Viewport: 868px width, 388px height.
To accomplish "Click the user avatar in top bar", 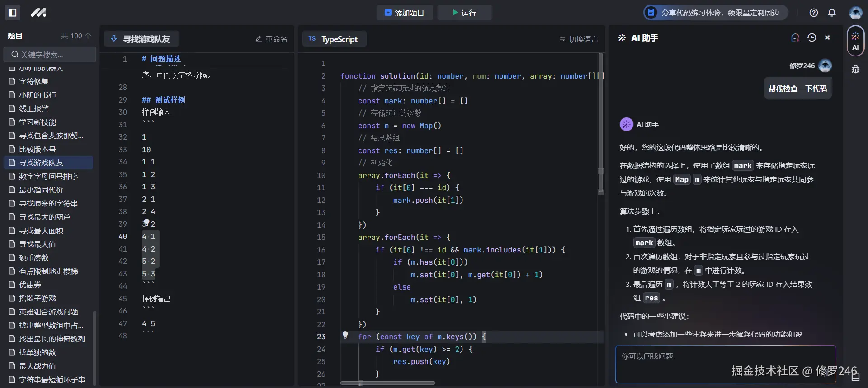I will tap(855, 13).
